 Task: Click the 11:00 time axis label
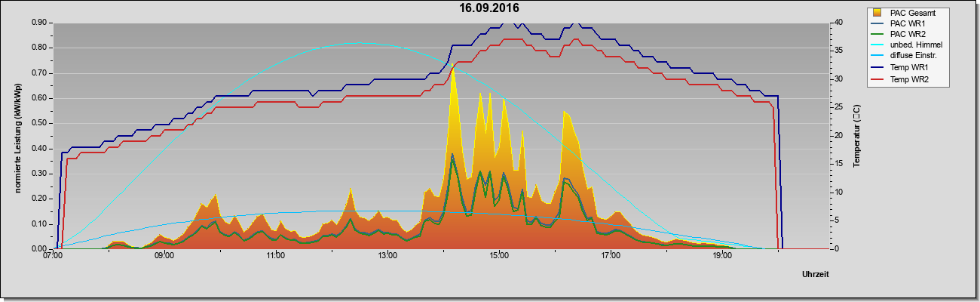coord(276,256)
